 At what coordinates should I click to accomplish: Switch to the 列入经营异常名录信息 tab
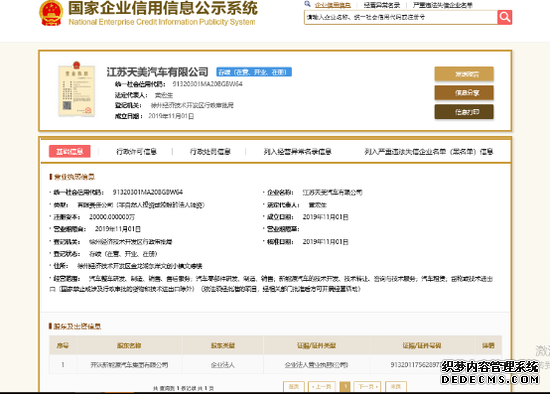[x=297, y=152]
